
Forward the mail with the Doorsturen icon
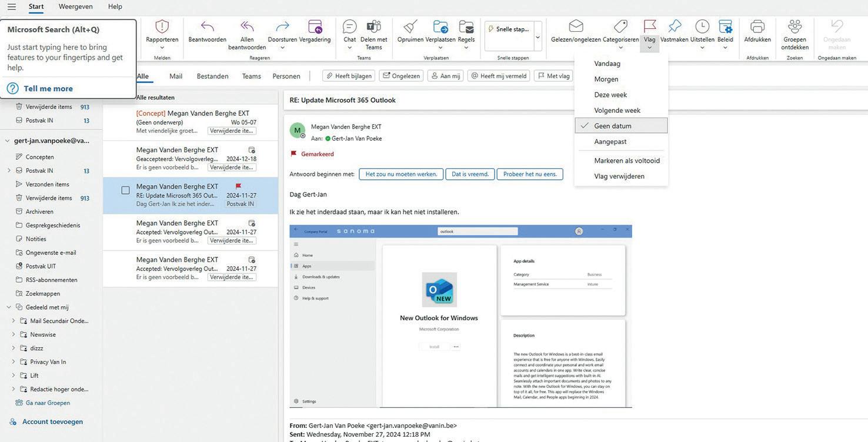tap(282, 26)
